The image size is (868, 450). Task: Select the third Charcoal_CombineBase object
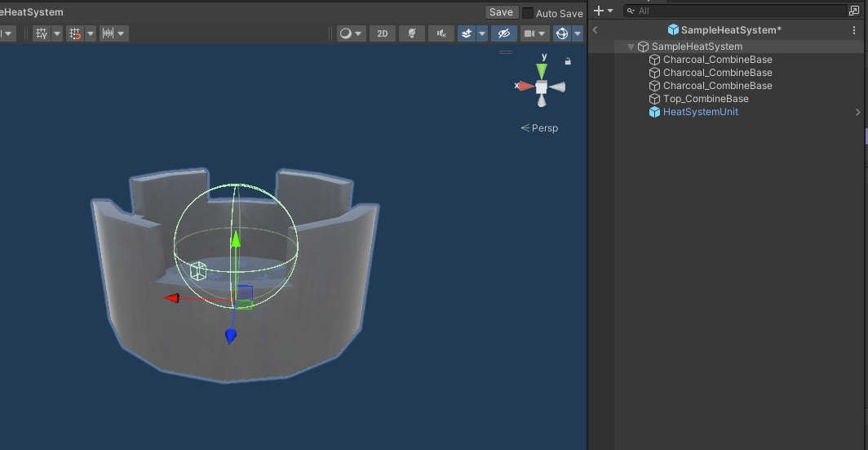(x=717, y=85)
